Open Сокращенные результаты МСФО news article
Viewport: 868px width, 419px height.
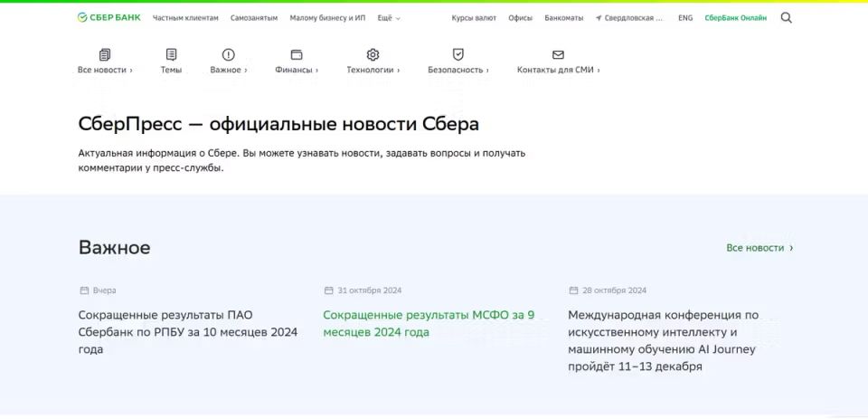429,324
